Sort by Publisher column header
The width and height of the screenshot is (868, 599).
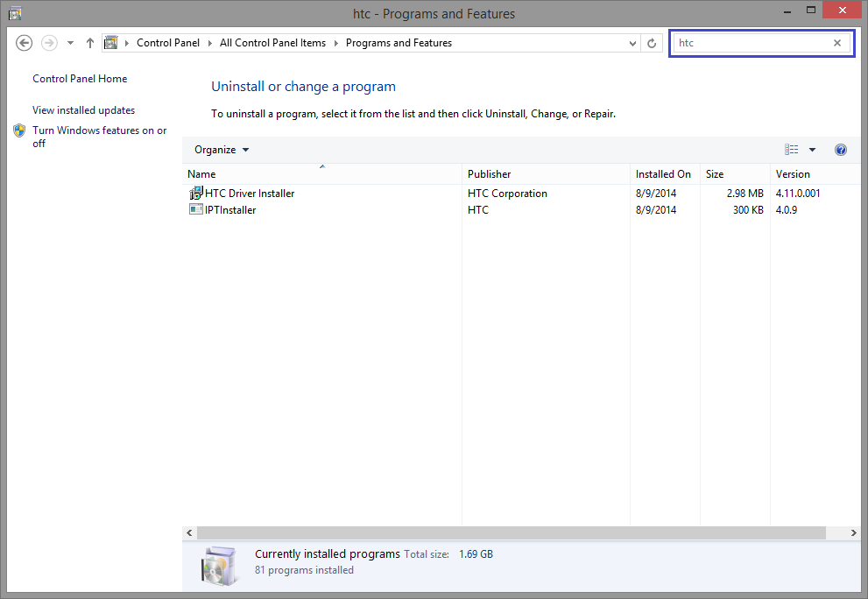coord(546,173)
